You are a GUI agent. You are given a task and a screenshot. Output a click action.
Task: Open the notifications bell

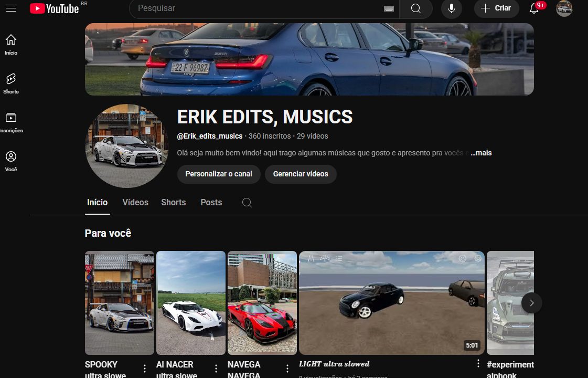point(534,8)
